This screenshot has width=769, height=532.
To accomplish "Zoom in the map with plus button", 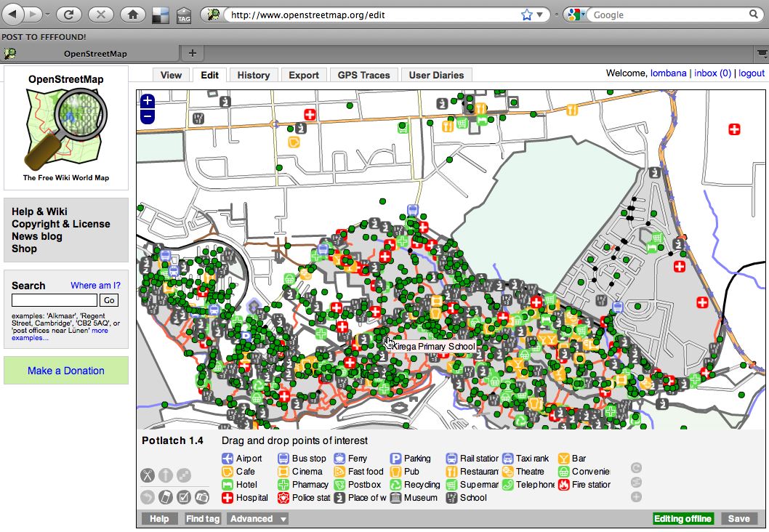I will [148, 101].
